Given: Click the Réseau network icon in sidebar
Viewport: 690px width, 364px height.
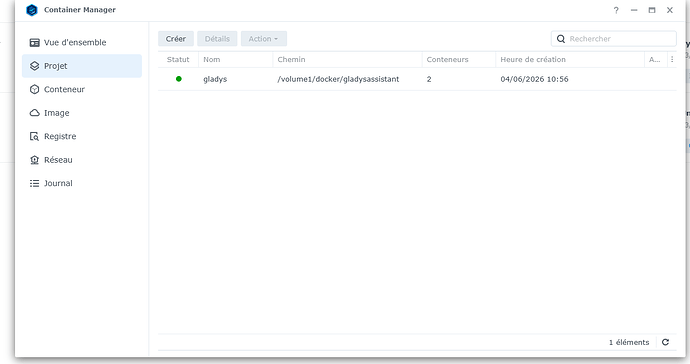Looking at the screenshot, I should [34, 160].
